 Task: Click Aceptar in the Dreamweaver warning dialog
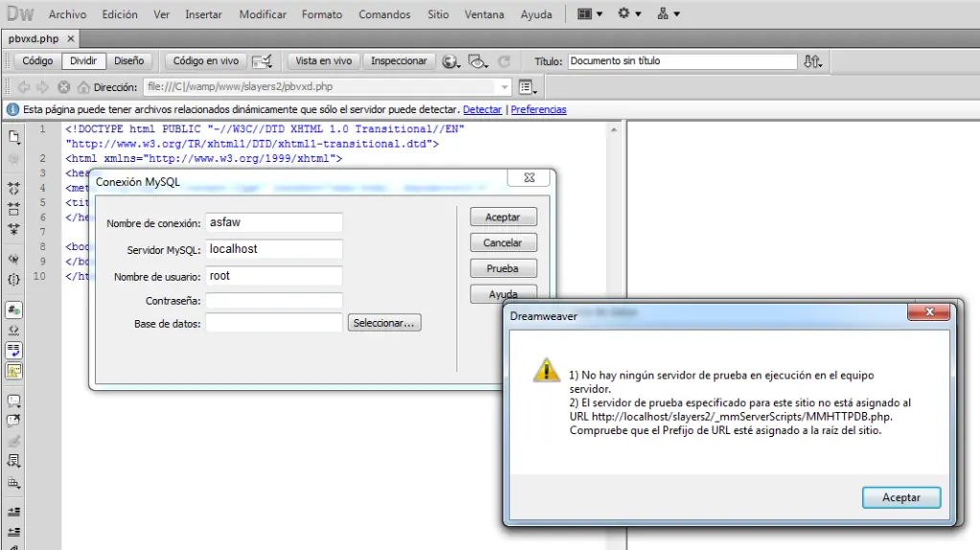pyautogui.click(x=901, y=497)
